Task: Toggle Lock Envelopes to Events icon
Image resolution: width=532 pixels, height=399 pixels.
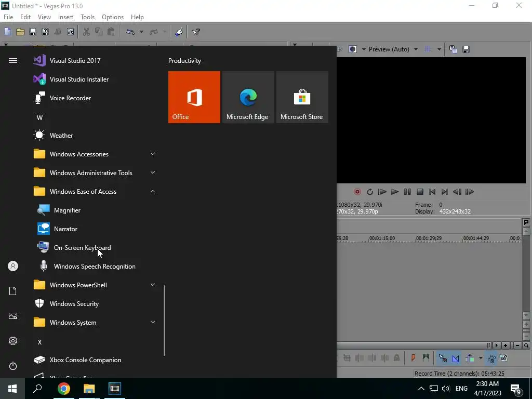Action: click(x=491, y=358)
